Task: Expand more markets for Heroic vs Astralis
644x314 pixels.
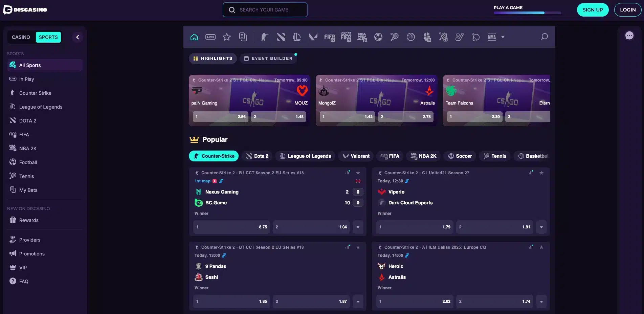Action: click(541, 301)
